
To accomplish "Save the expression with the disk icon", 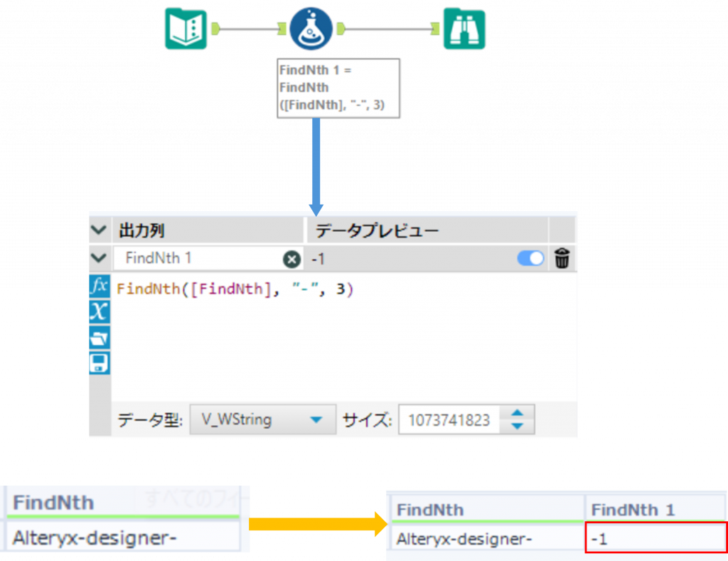I will click(x=99, y=363).
